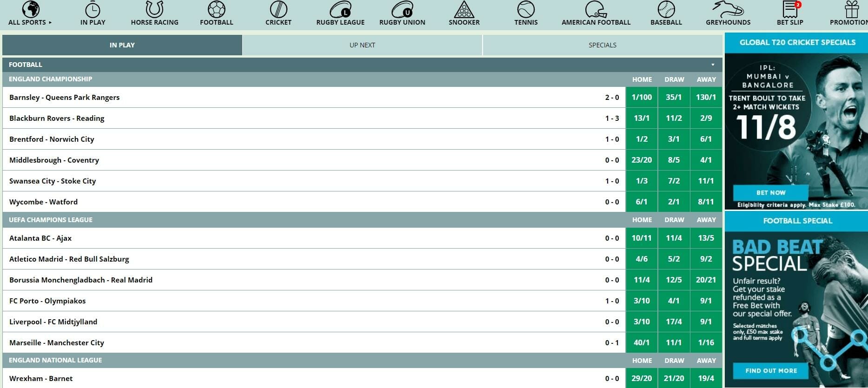Screen dimensions: 868x388
Task: Choose Atalanta BC home at 10/11
Action: point(642,238)
